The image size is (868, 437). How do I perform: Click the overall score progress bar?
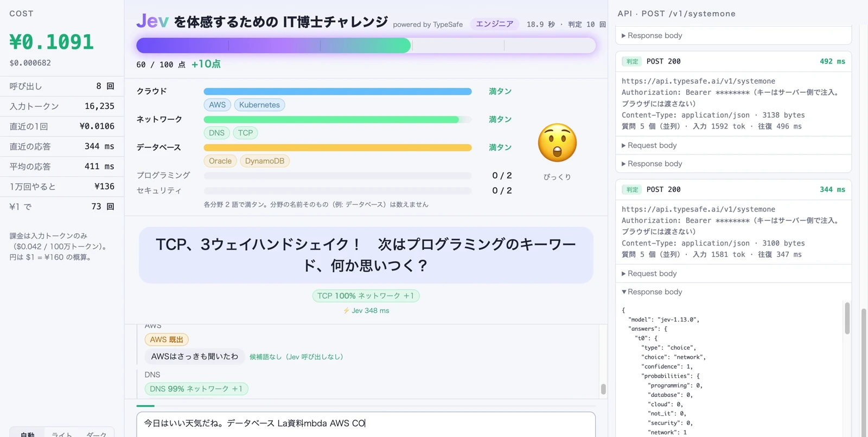[366, 46]
